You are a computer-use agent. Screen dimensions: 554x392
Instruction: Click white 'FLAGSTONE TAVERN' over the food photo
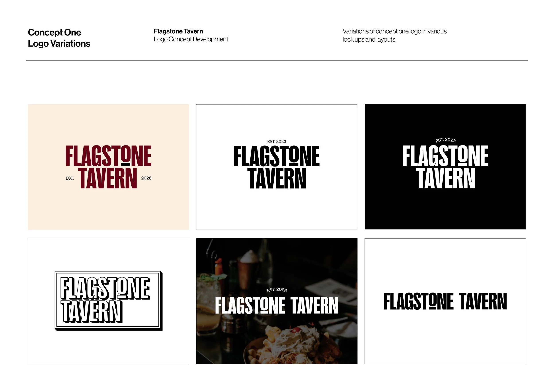(x=277, y=305)
